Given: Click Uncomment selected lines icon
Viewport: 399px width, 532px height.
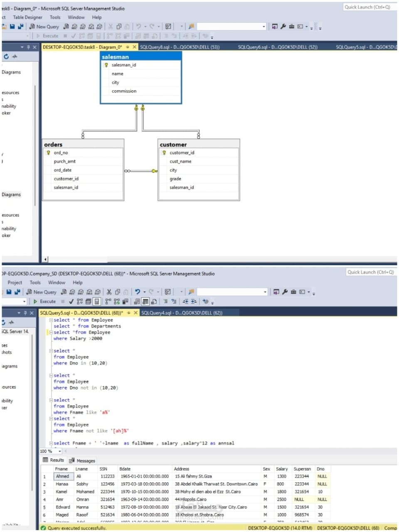Looking at the screenshot, I should pos(174,301).
